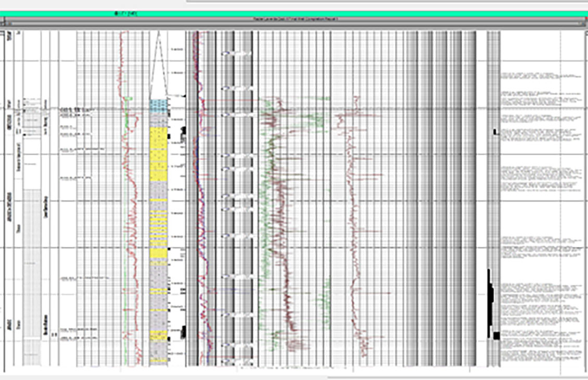Viewport: 588px width, 380px height.
Task: Select the large yellow sandstone interval in the lithology column
Action: tap(158, 141)
